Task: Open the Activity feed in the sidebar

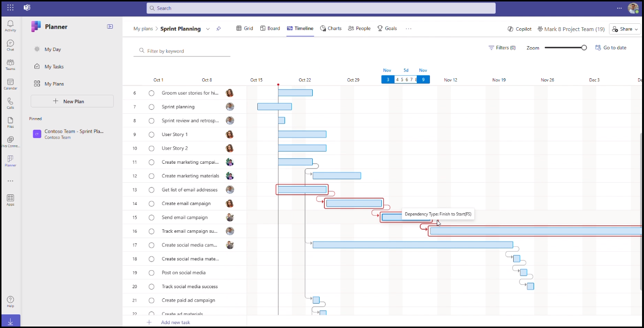Action: click(10, 26)
